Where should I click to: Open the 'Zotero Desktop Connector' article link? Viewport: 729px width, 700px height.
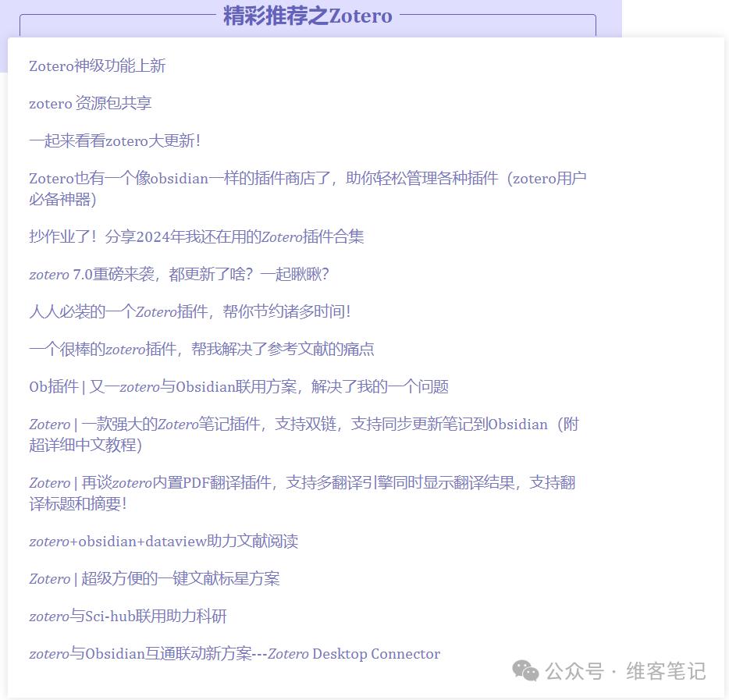coord(234,654)
